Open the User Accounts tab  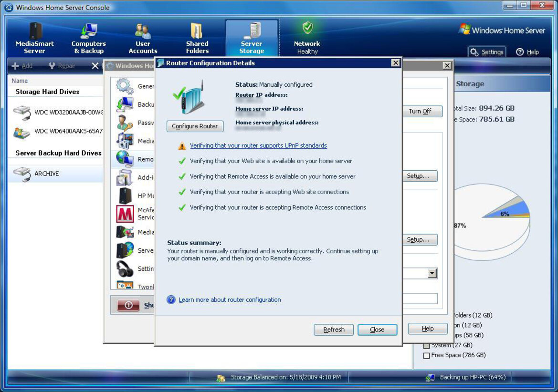tap(143, 38)
